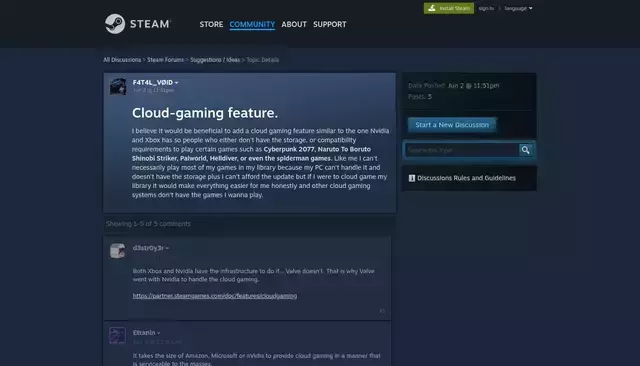Open Ettanin's avatar thumbnail
This screenshot has width=640, height=366.
coord(118,335)
